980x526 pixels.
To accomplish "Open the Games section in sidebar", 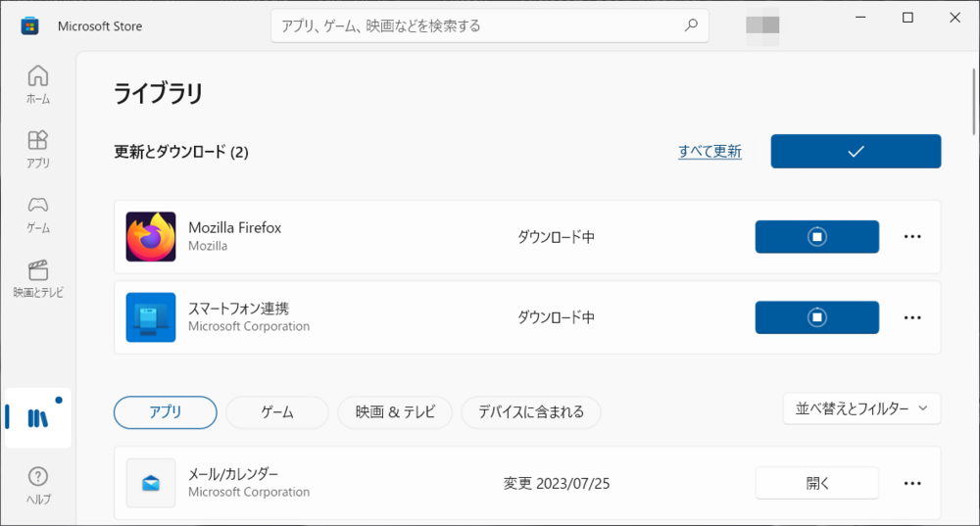I will pyautogui.click(x=37, y=213).
